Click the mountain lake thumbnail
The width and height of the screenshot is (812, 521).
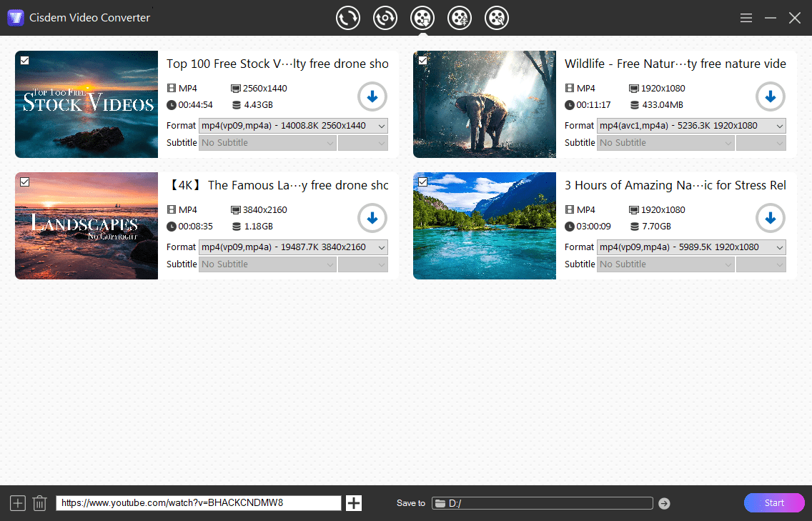[x=485, y=226]
